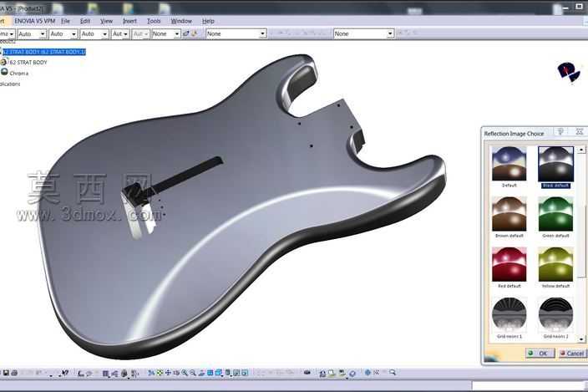Click the Zoom In magnifier icon
The image size is (588, 392).
coord(184,373)
